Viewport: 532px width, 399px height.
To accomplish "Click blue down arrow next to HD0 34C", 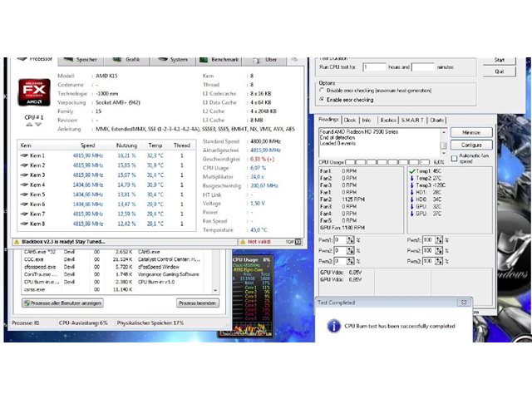I will coord(412,199).
